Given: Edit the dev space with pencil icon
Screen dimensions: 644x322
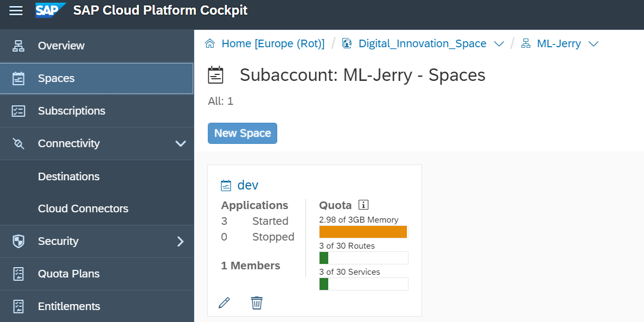Looking at the screenshot, I should [224, 302].
